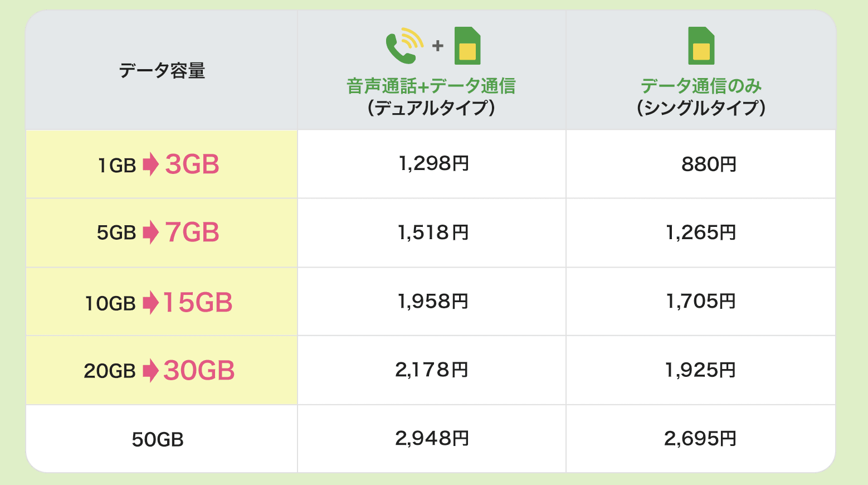This screenshot has width=868, height=485.
Task: Select the pink 15GB upgraded capacity label
Action: pos(198,303)
